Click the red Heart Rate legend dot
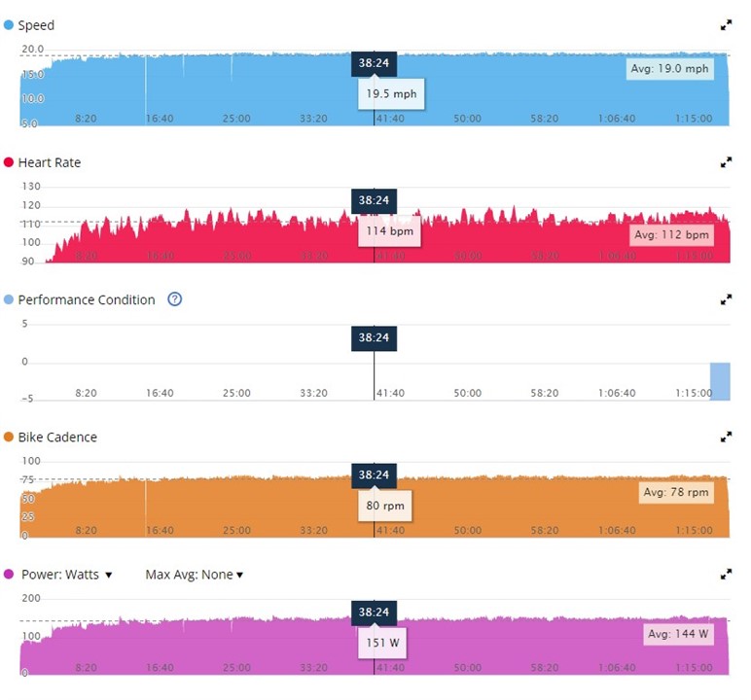The height and width of the screenshot is (700, 751). [9, 162]
